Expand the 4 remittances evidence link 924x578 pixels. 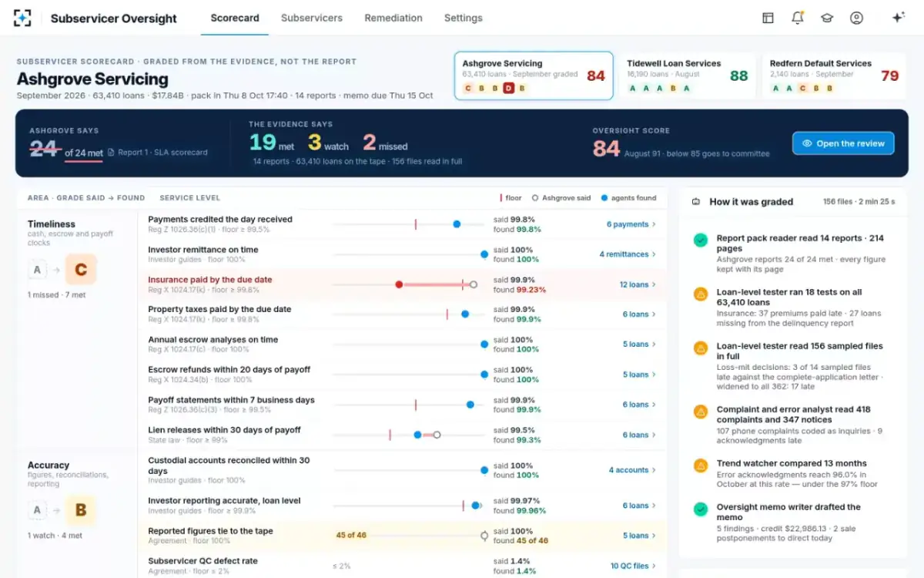pos(628,254)
